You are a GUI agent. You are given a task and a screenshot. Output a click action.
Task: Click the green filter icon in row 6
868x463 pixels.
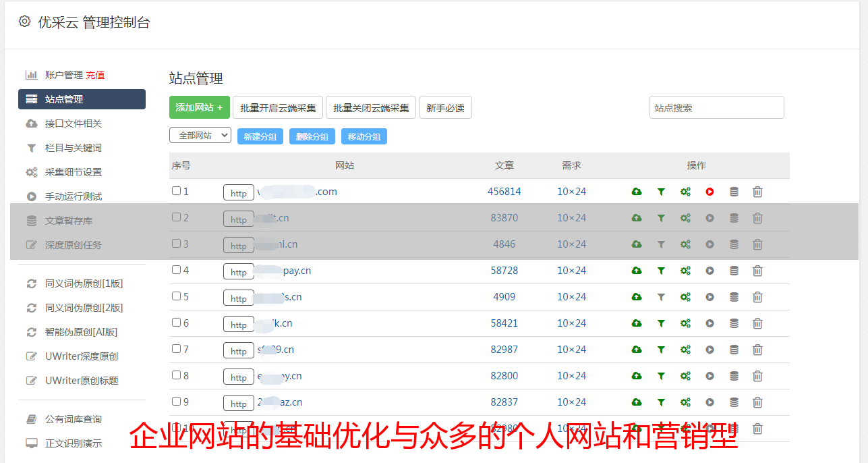[x=661, y=323]
